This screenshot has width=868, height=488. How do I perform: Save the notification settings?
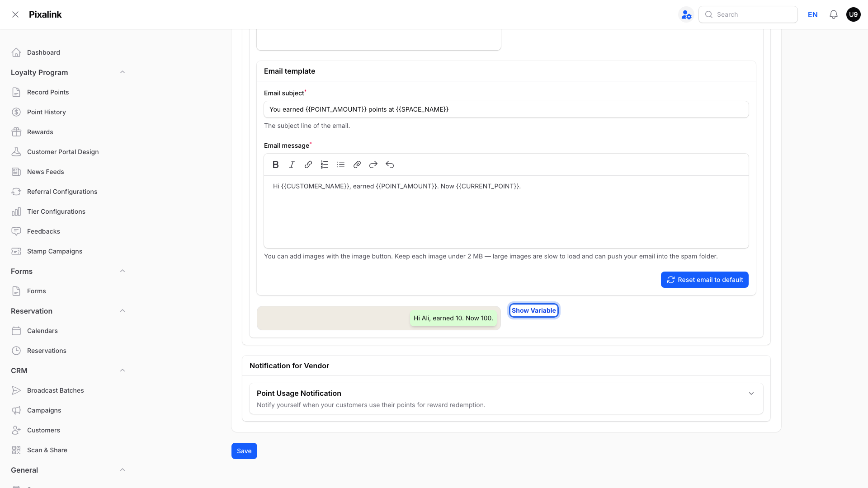tap(244, 451)
